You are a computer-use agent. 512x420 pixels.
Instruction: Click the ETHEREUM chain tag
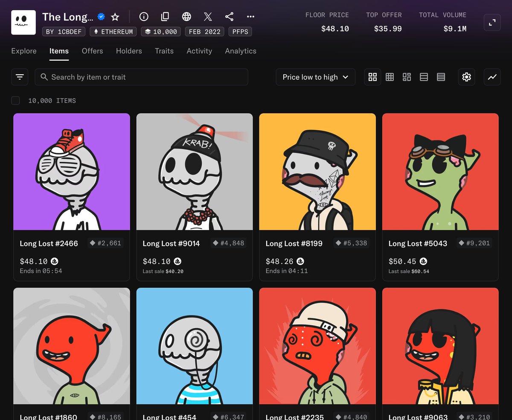tap(113, 32)
